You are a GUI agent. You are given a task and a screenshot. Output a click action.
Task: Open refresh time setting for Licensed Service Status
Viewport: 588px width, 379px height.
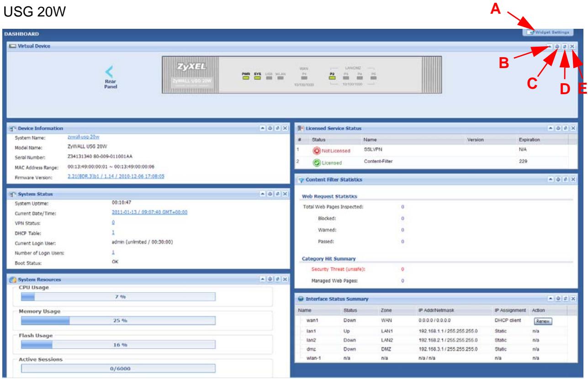(558, 128)
